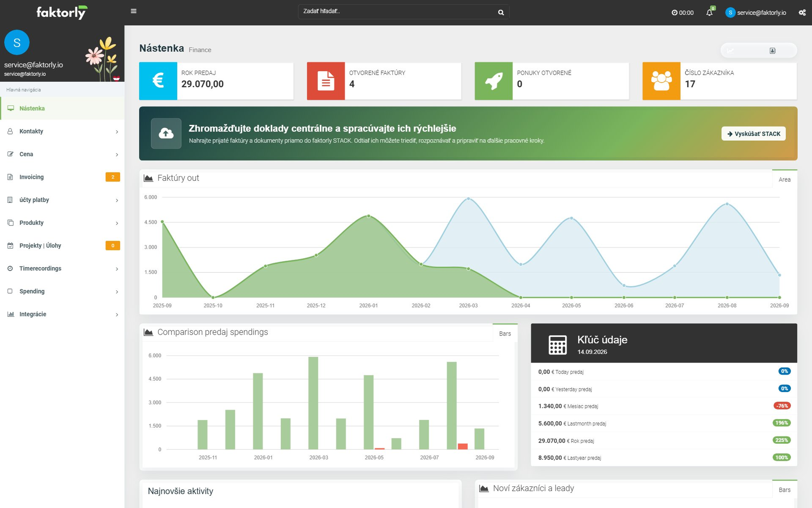
Task: Click the 196% Lastmonth predaj badge
Action: pyautogui.click(x=781, y=423)
